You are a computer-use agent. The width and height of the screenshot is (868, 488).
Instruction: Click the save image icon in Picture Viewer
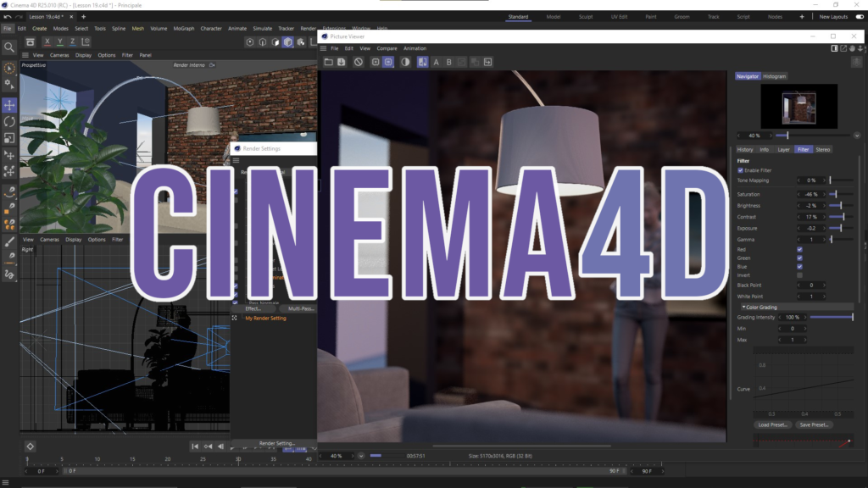click(x=342, y=62)
